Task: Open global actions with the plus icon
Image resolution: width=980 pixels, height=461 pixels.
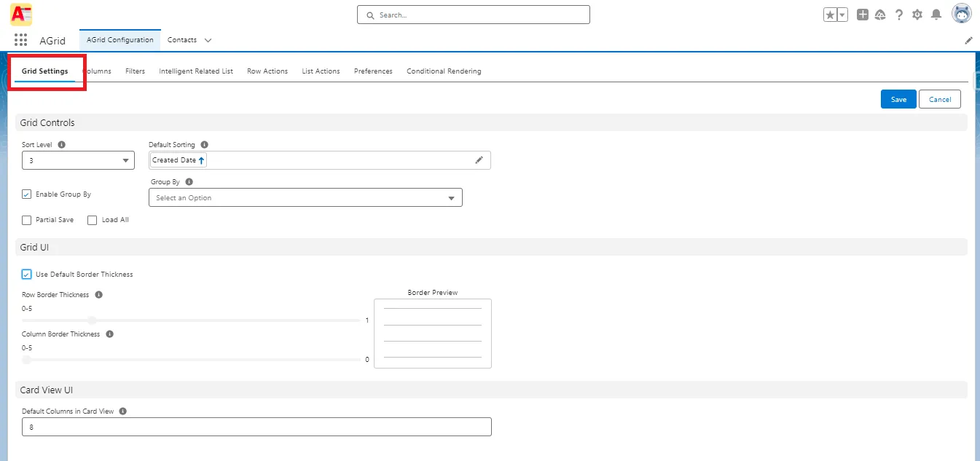Action: coord(862,14)
